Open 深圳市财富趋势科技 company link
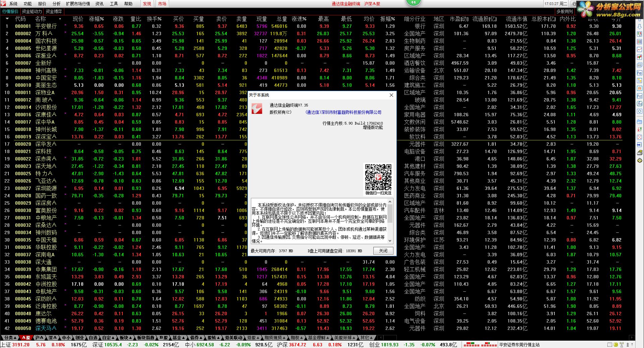 [x=343, y=113]
